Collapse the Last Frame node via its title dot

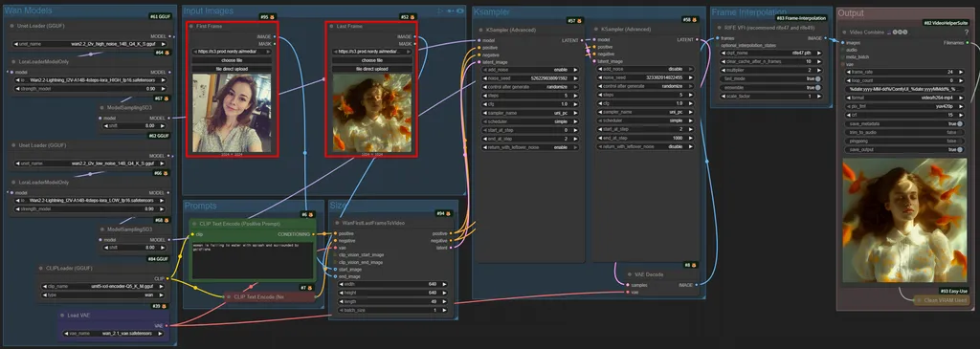point(331,26)
